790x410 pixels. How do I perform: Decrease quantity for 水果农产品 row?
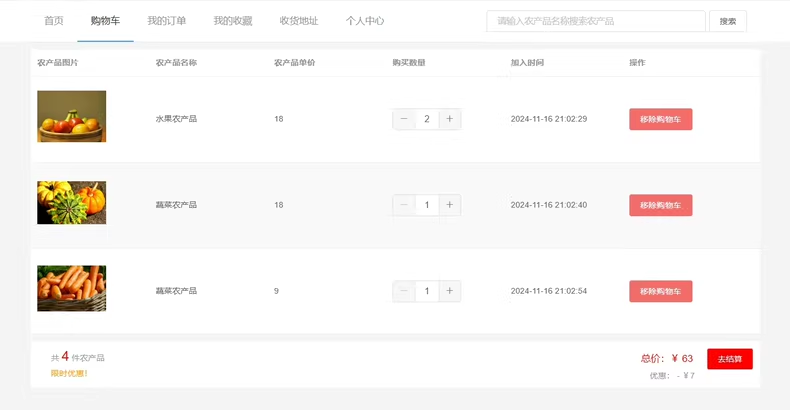click(404, 119)
